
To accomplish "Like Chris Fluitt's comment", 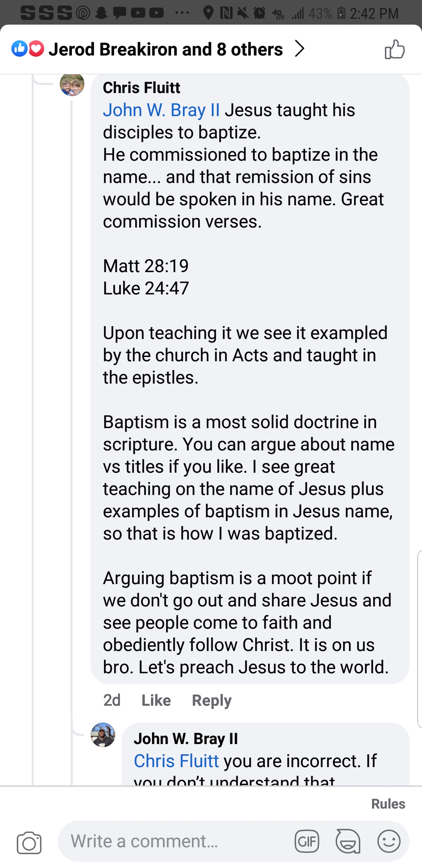I will tap(156, 700).
